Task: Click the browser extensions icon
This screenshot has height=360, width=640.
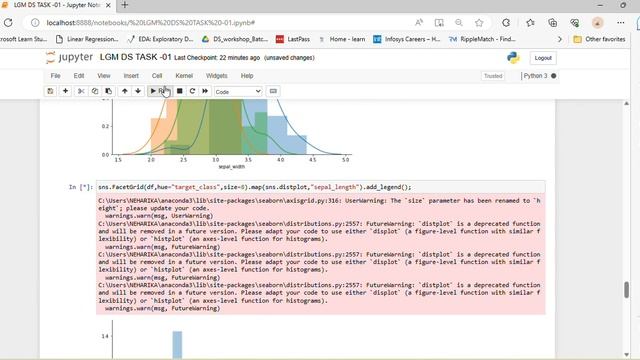Action: (x=506, y=23)
